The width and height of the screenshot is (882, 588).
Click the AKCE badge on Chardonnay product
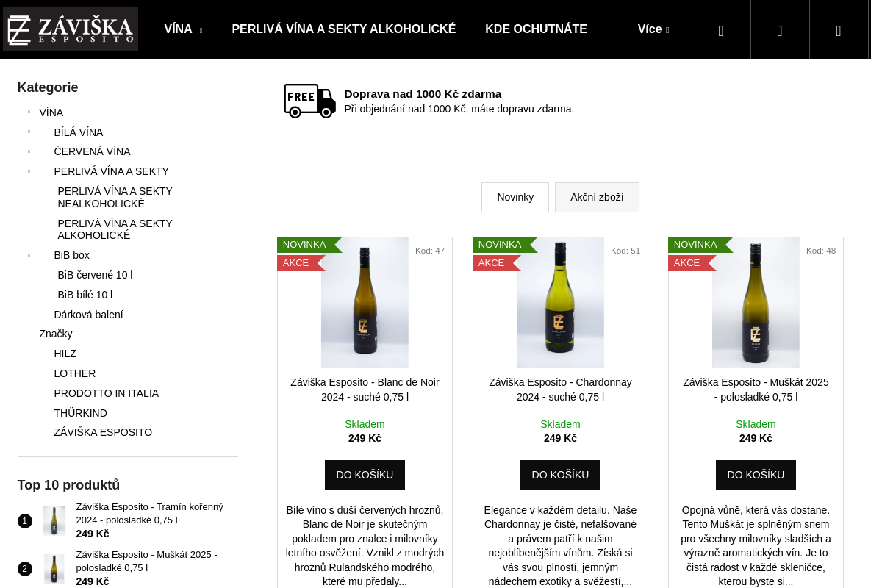[x=496, y=263]
